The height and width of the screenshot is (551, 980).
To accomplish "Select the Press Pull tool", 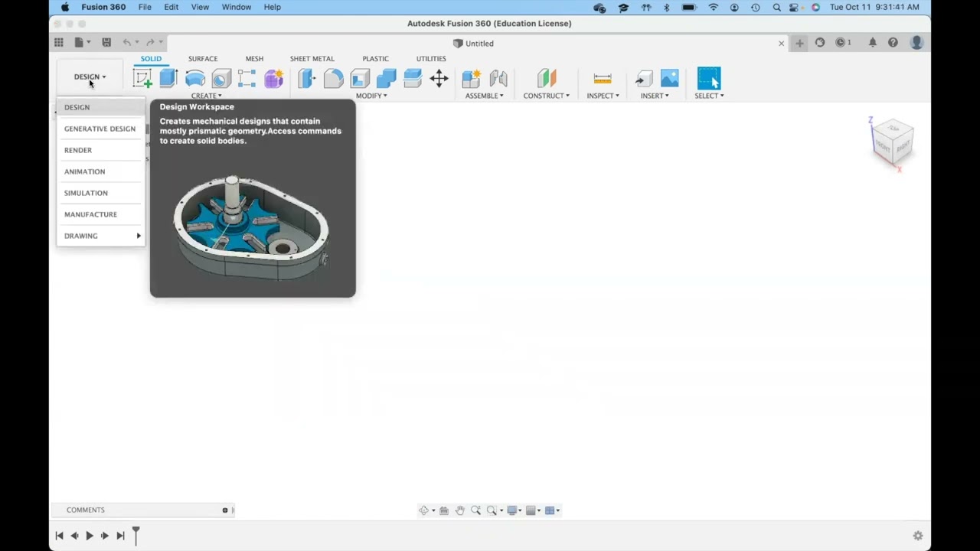I will (x=307, y=78).
